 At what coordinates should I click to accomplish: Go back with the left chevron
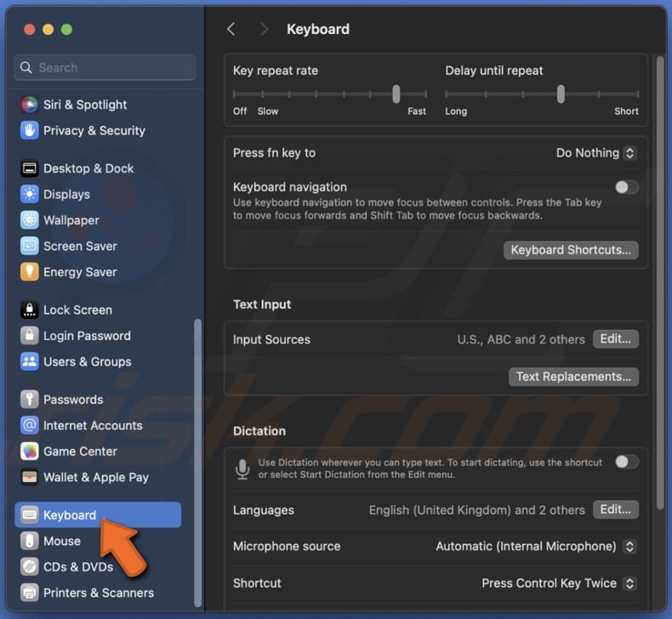[x=231, y=29]
